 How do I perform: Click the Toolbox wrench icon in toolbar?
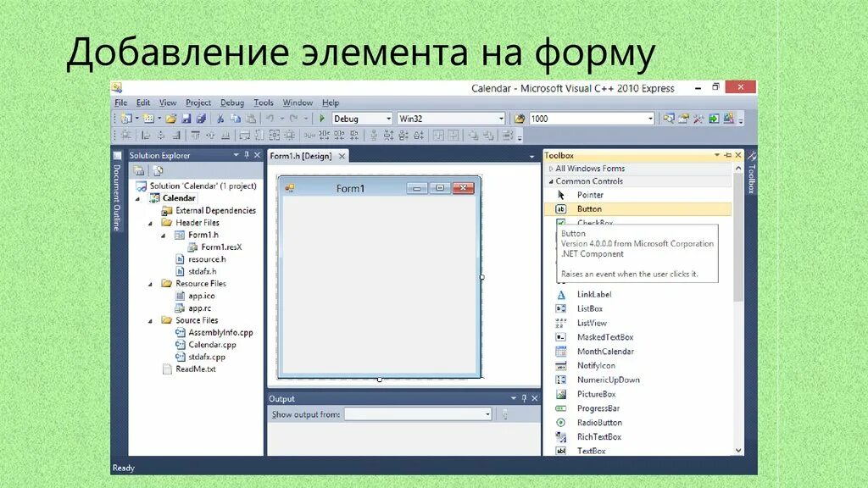click(x=698, y=119)
